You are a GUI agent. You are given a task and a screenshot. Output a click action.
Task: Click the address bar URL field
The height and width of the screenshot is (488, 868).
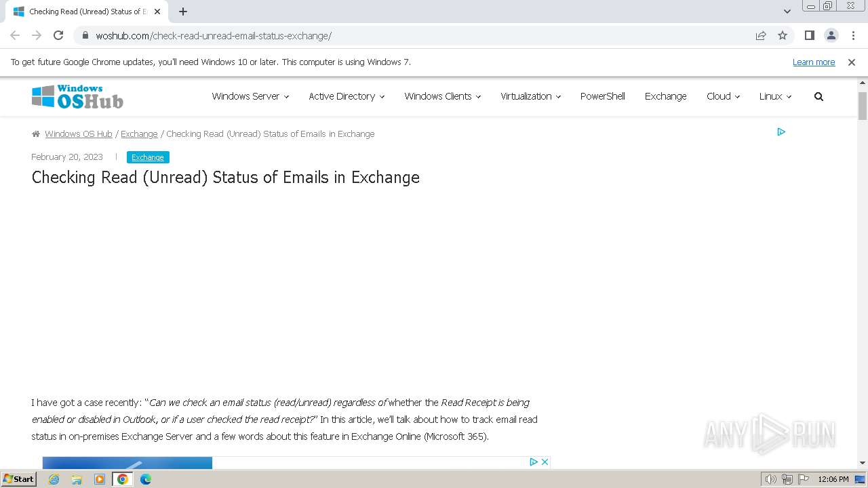[420, 35]
